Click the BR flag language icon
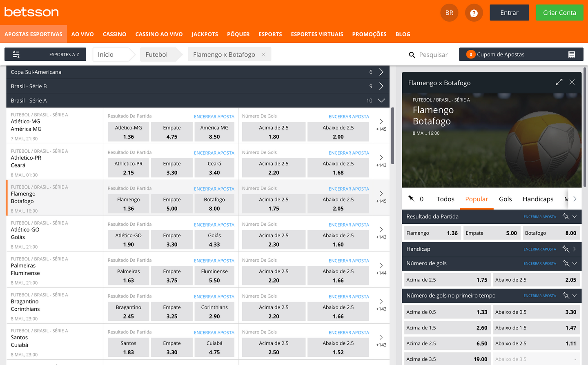 449,12
